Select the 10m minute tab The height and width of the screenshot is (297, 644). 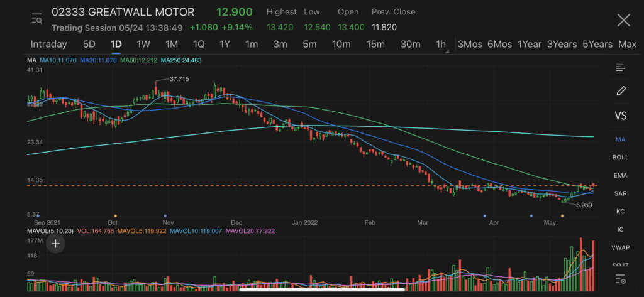tap(341, 45)
